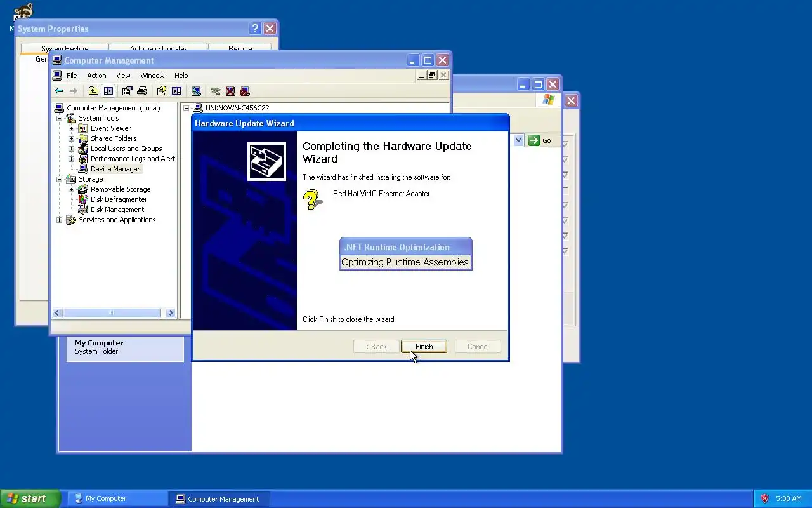Click the console tree scroll right arrow
812x508 pixels.
click(170, 312)
